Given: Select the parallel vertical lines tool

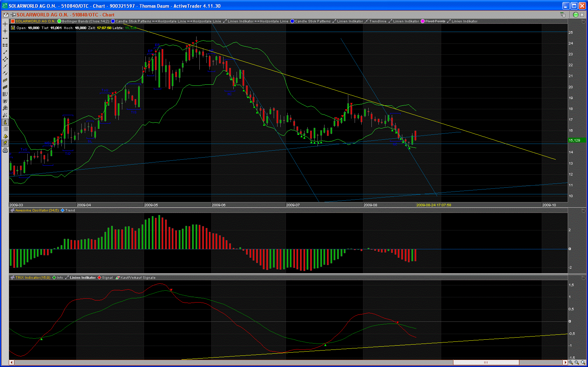Looking at the screenshot, I should pos(5,94).
